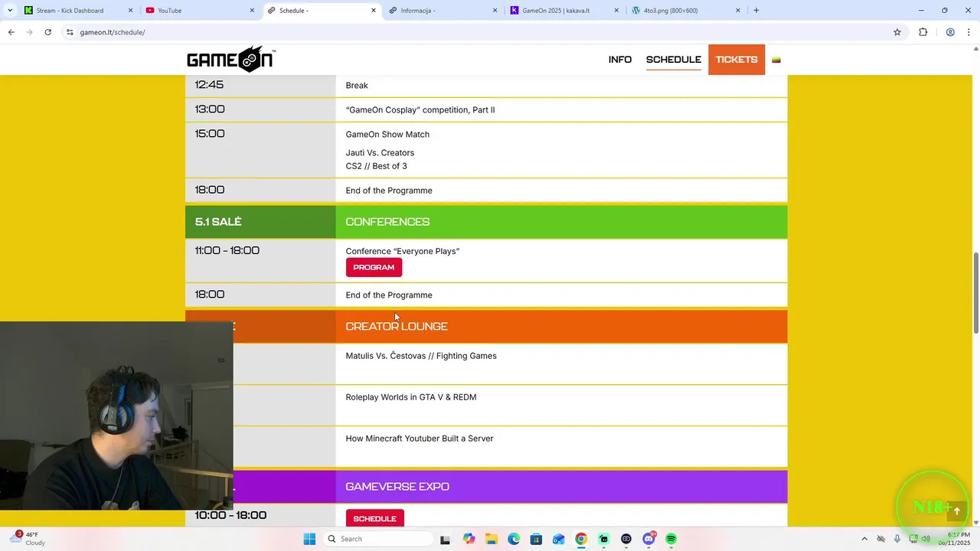View site information icon in address bar

coord(70,32)
